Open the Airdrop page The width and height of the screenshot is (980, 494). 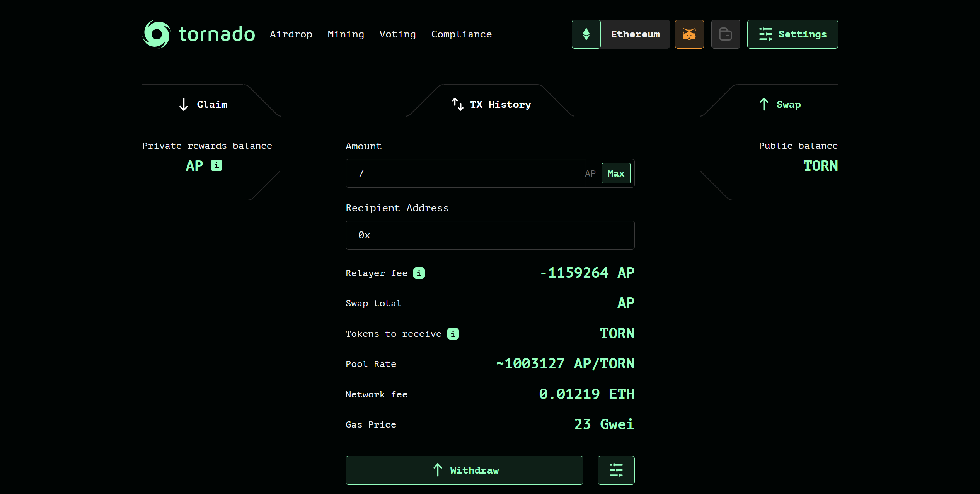pyautogui.click(x=291, y=34)
